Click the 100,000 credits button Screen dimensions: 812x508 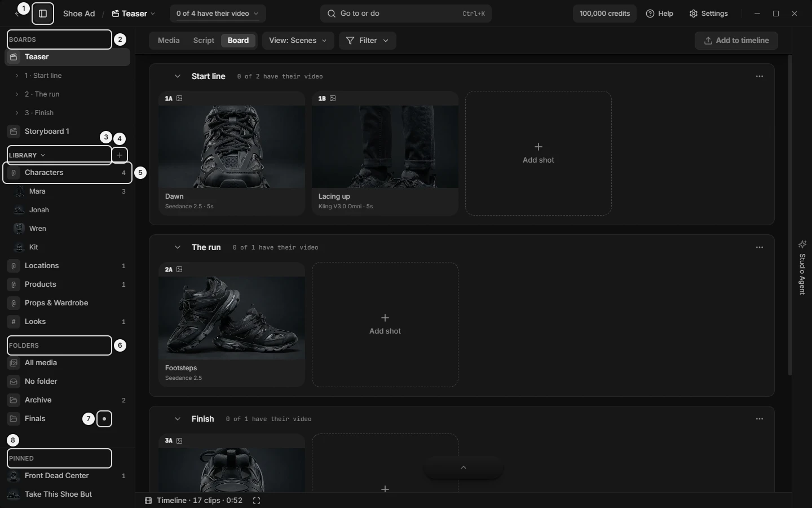(x=604, y=14)
